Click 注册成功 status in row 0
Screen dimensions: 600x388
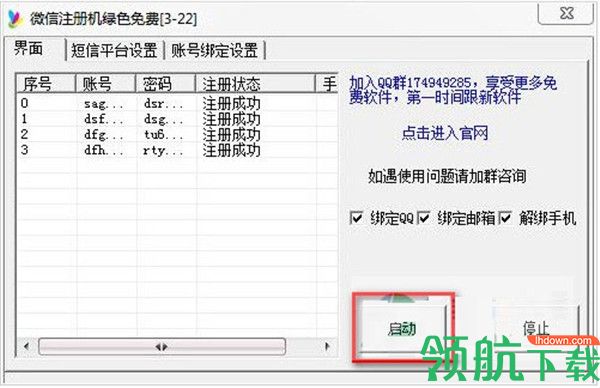tap(232, 104)
